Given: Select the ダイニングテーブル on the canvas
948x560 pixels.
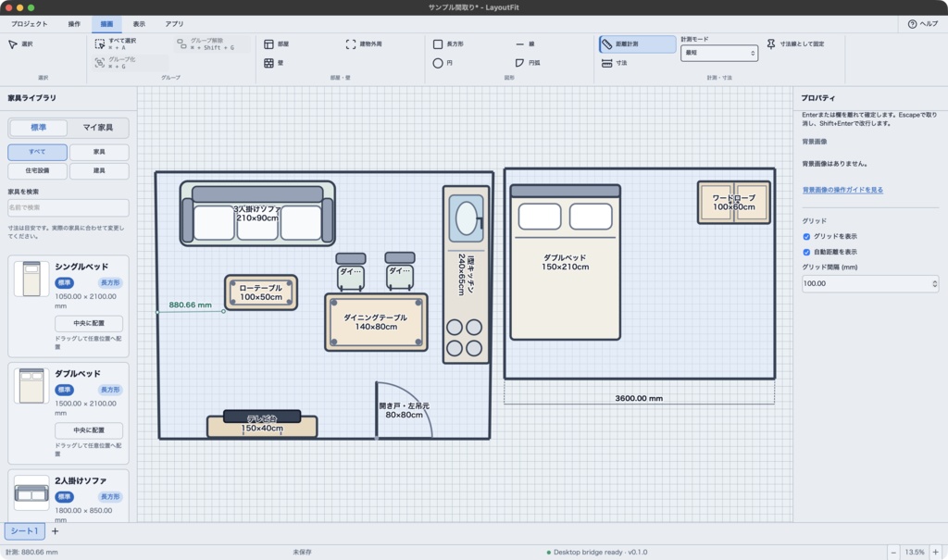Looking at the screenshot, I should click(376, 322).
